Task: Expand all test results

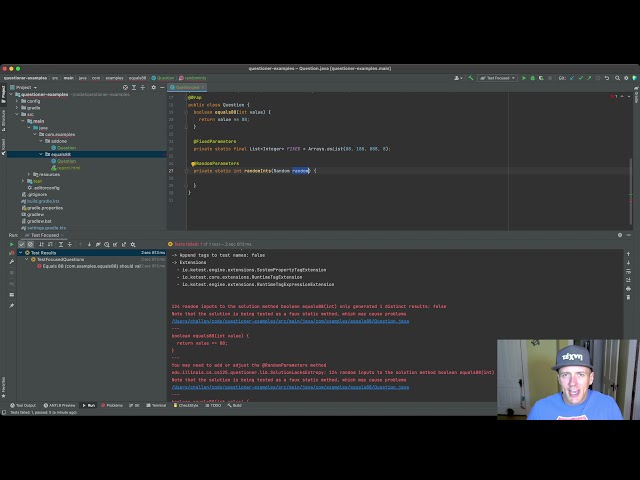Action: (61, 244)
